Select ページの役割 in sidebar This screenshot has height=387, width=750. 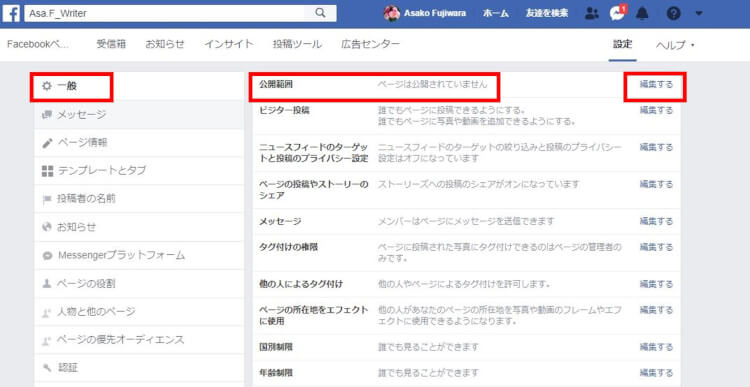pyautogui.click(x=139, y=284)
